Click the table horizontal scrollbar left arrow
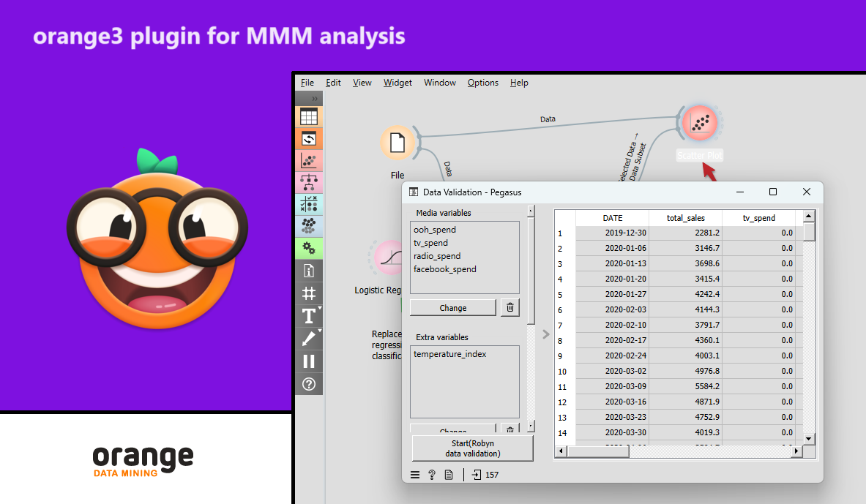The width and height of the screenshot is (866, 504). (561, 451)
